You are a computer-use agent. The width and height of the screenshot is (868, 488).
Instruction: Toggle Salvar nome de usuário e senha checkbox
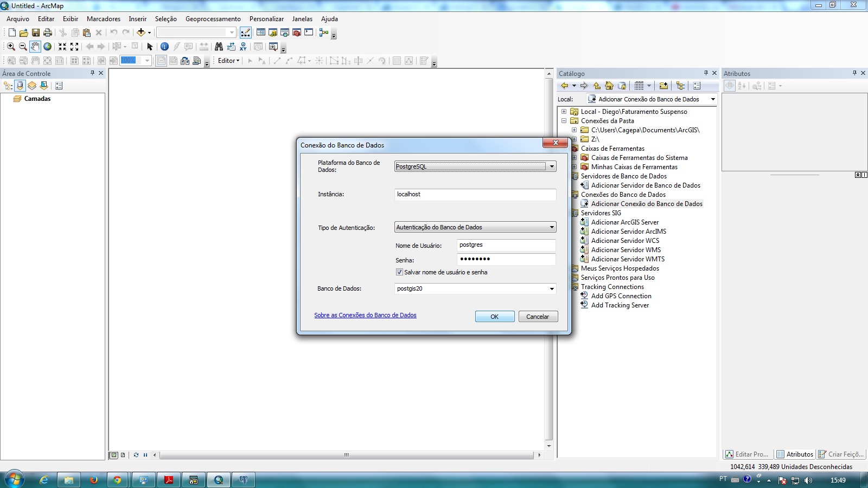pos(399,272)
